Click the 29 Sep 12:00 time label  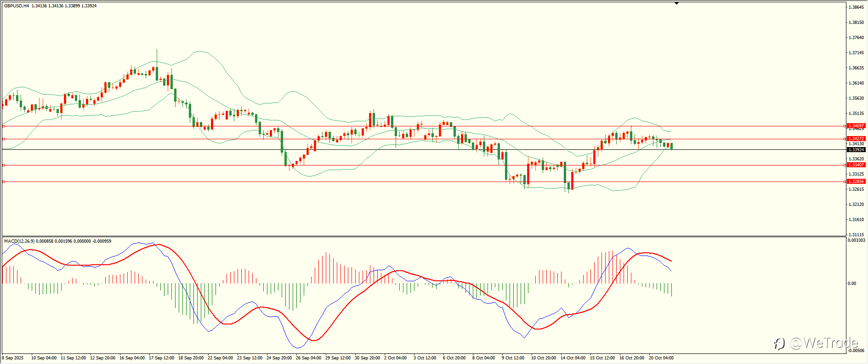338,358
